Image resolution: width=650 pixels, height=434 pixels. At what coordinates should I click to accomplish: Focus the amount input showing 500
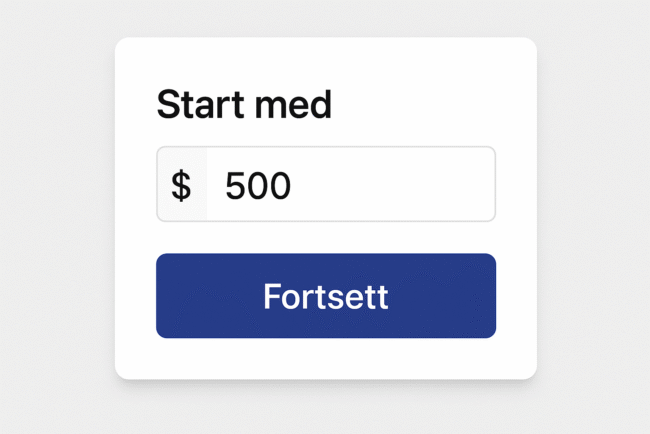[x=350, y=185]
